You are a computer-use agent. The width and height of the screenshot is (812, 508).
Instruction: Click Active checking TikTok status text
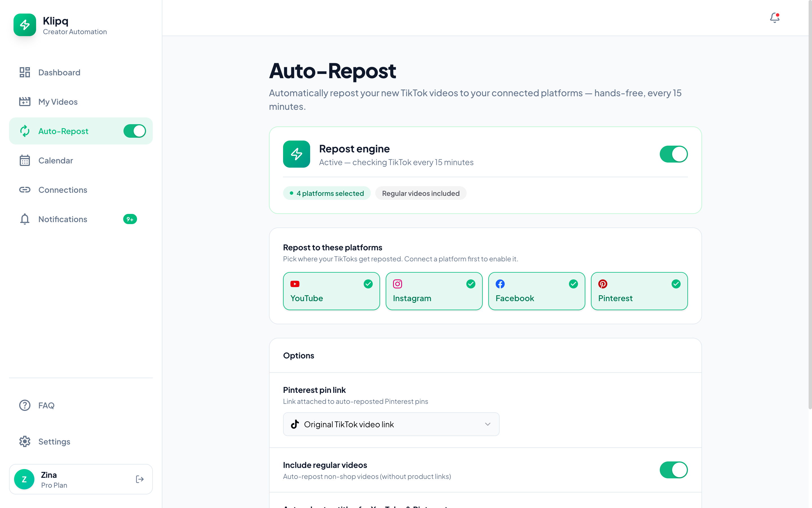[x=396, y=162]
